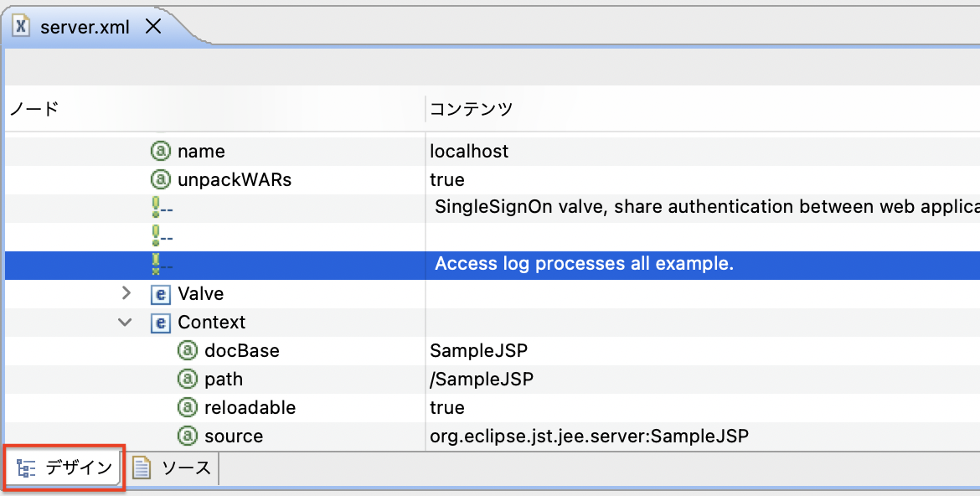Click the attribute icon beside docBase
This screenshot has width=980, height=496.
pos(188,350)
